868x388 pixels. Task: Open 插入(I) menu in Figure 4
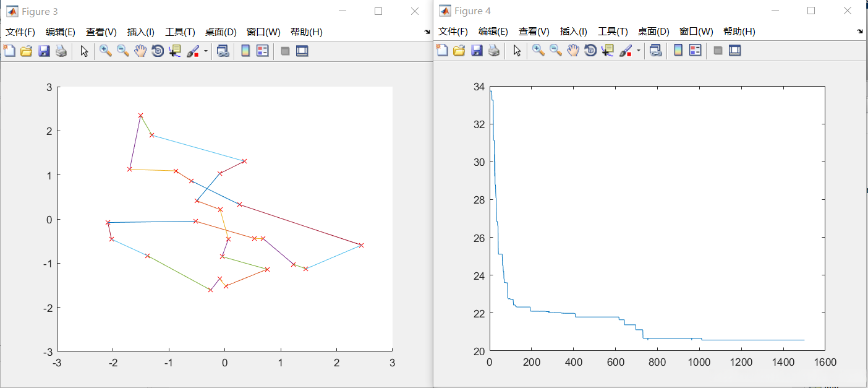[x=574, y=32]
